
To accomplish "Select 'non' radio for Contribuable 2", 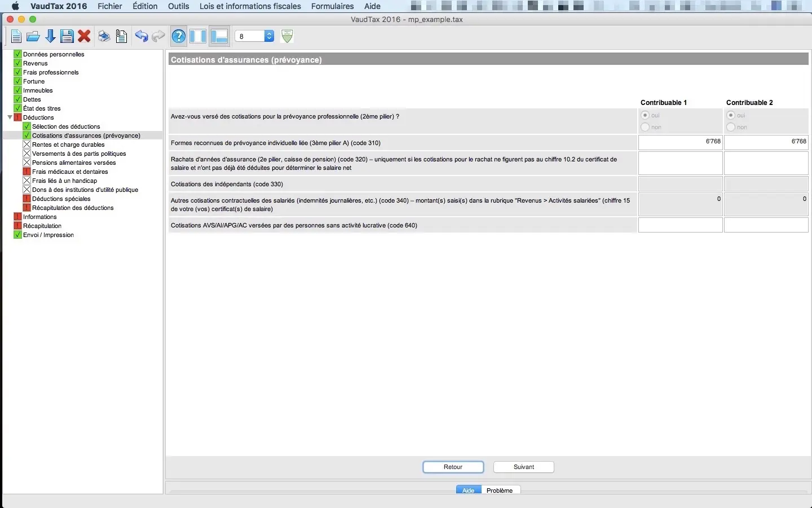I will 731,127.
